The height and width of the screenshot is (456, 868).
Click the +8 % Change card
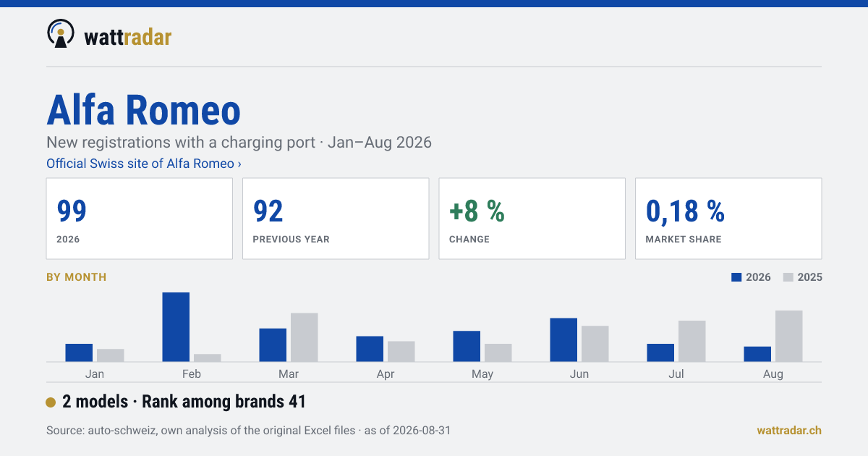point(532,219)
